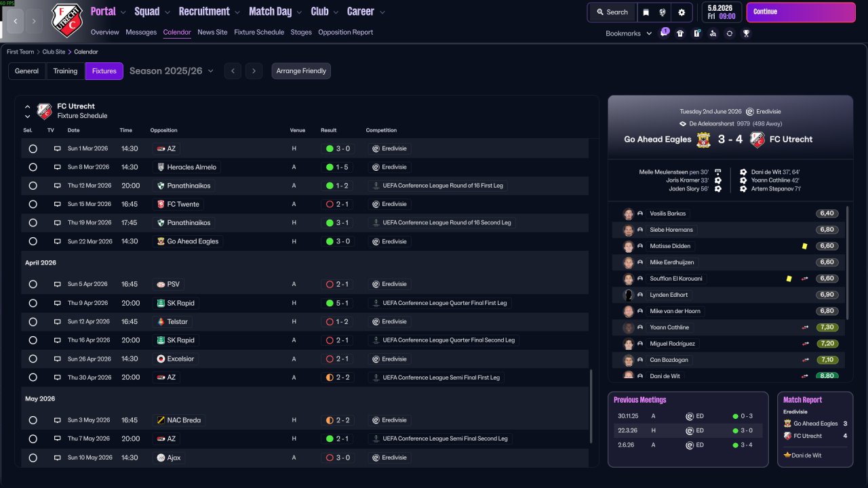This screenshot has width=868, height=488.
Task: Select the Sun 1 Mar 2026 AZ fixture radio
Action: (33, 148)
